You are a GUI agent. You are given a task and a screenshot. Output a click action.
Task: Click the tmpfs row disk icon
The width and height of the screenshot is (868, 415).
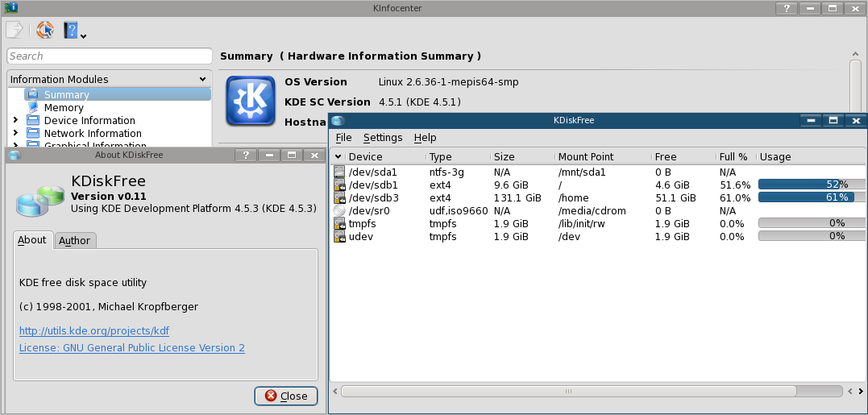click(339, 223)
